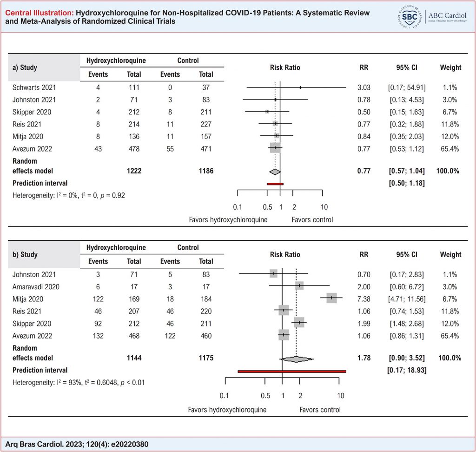476x452 pixels.
Task: Select the 'b) Study' column header
Action: pyautogui.click(x=25, y=255)
